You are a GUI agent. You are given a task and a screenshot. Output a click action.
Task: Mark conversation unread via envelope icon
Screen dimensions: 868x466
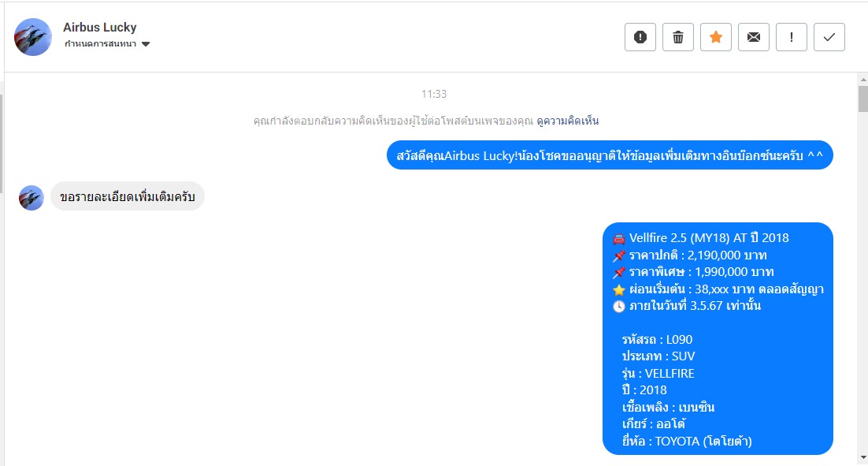click(x=754, y=37)
